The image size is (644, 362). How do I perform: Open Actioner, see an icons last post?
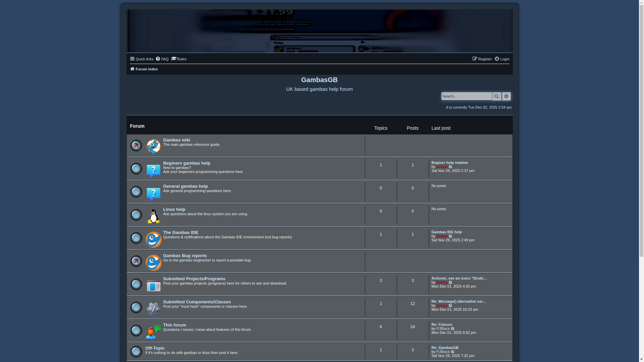point(459,278)
